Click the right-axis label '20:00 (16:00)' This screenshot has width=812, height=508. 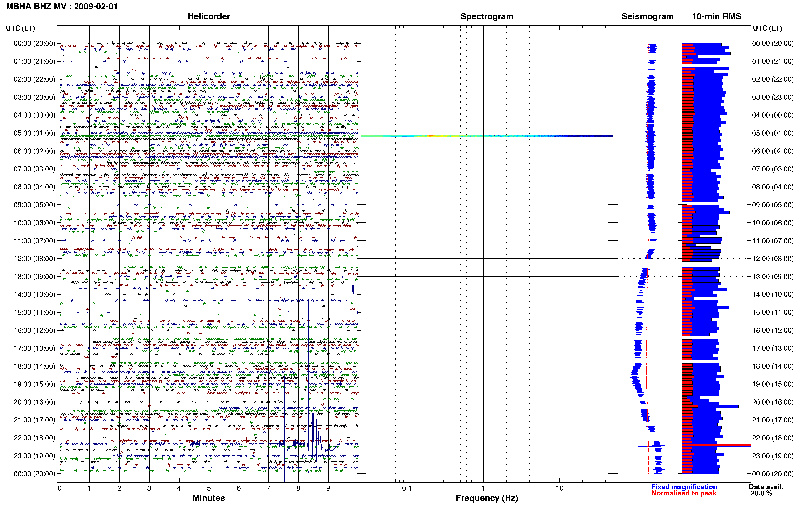tap(773, 402)
